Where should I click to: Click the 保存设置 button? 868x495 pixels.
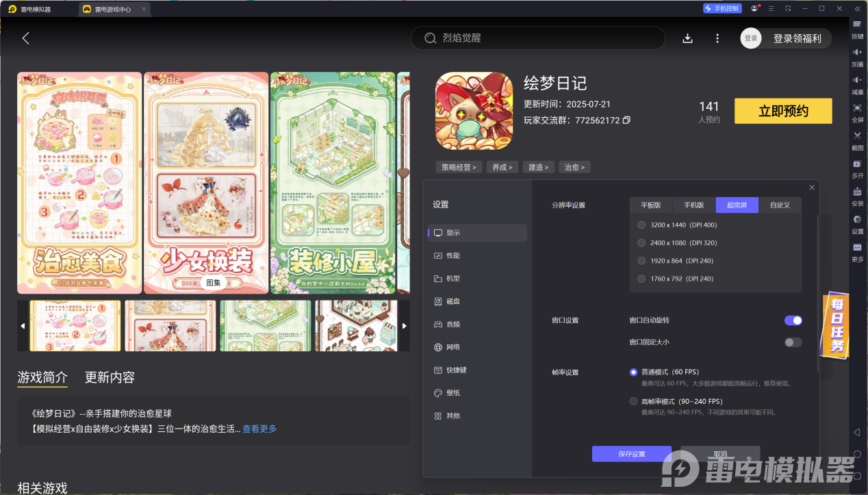pos(632,454)
